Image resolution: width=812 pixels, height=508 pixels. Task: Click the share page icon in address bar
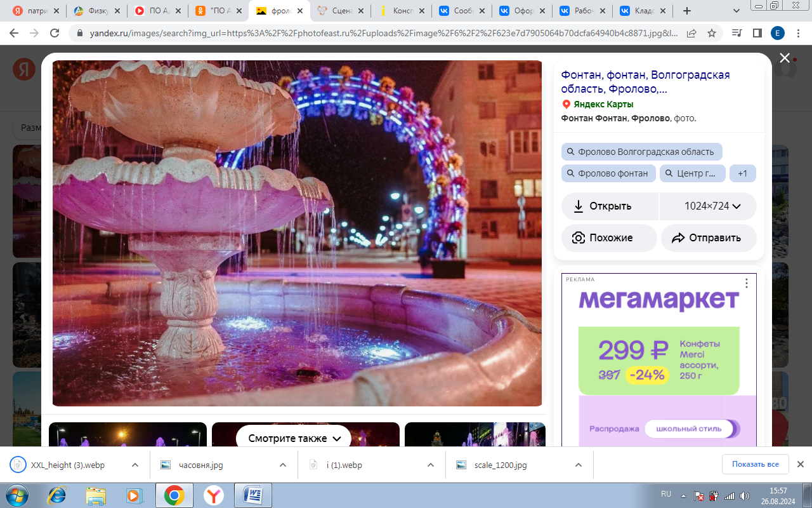click(x=691, y=33)
